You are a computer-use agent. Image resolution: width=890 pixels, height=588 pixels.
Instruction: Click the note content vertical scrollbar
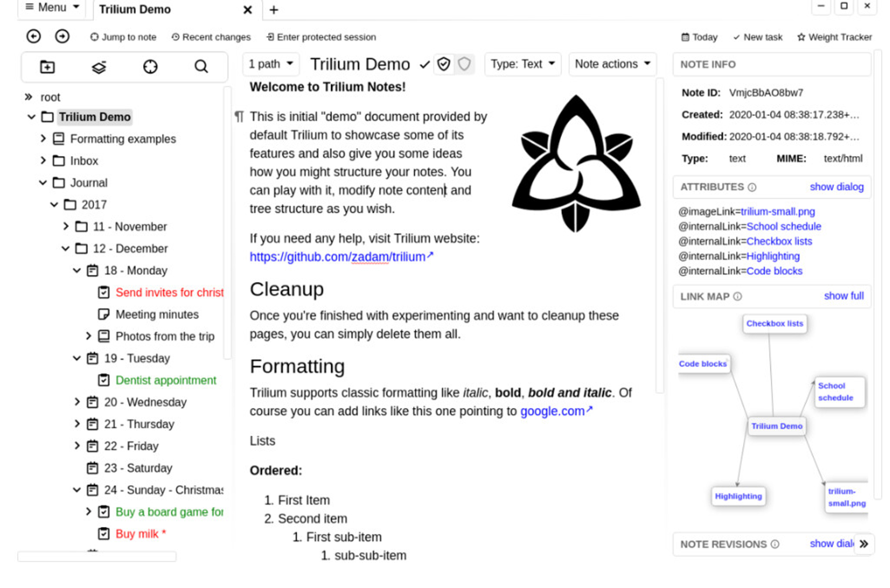pyautogui.click(x=660, y=236)
